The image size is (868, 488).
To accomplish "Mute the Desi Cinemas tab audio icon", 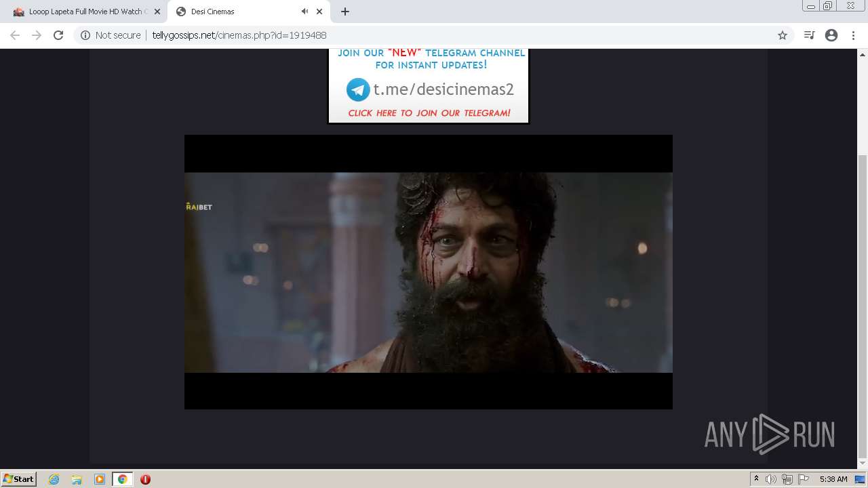I will pyautogui.click(x=304, y=12).
